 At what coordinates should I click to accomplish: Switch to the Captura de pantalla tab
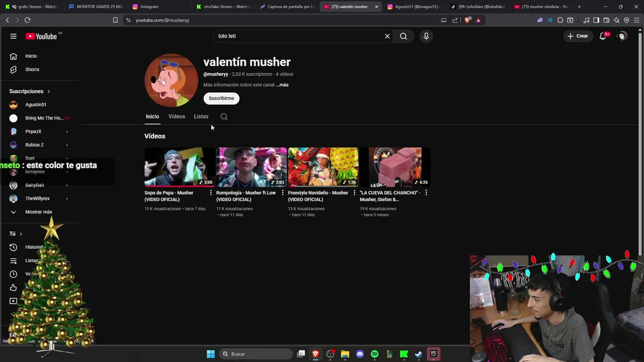[x=287, y=7]
